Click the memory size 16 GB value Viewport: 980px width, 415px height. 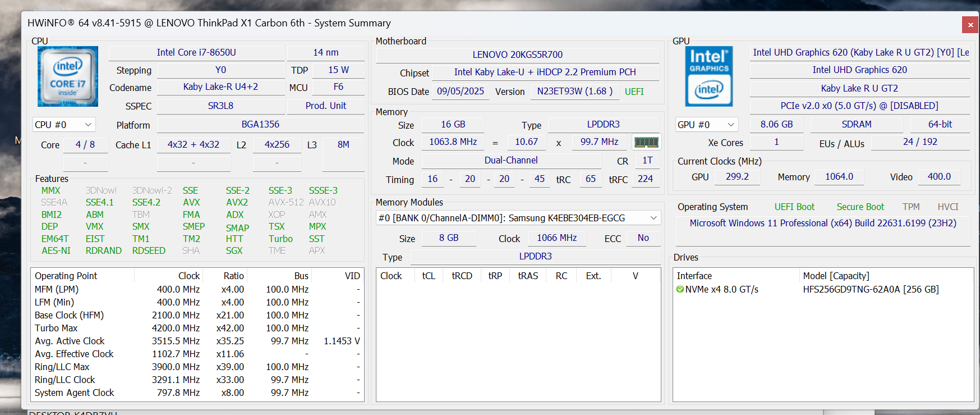coord(453,125)
